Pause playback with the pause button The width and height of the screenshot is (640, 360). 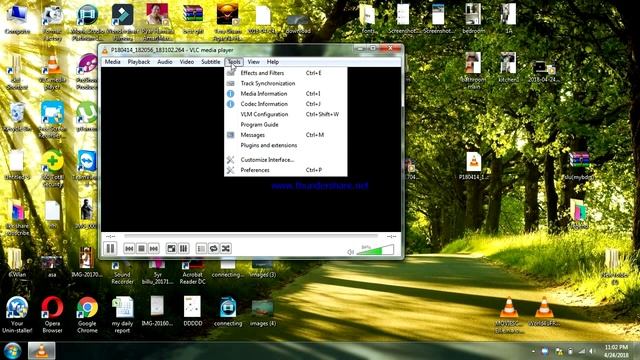(110, 248)
